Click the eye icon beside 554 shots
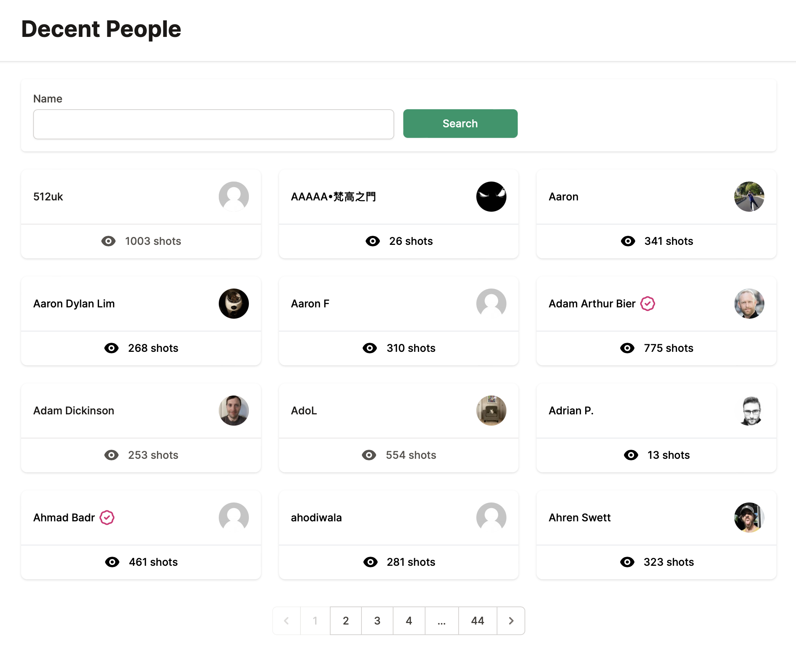Viewport: 796px width, 672px height. [x=369, y=455]
